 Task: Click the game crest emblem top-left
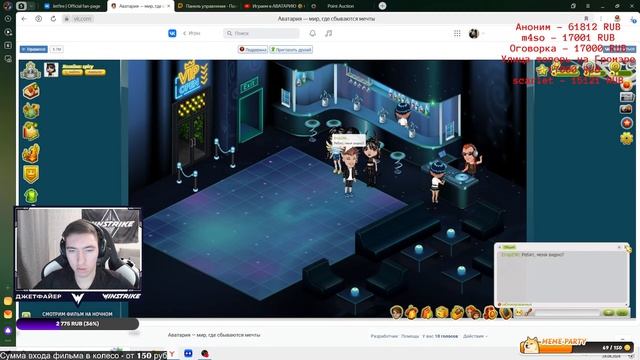tap(31, 70)
